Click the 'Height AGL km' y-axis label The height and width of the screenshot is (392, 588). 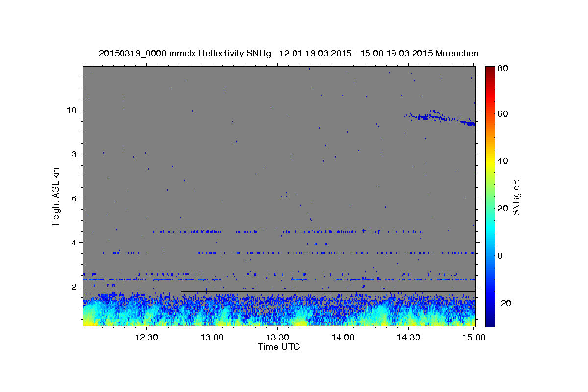click(x=56, y=196)
